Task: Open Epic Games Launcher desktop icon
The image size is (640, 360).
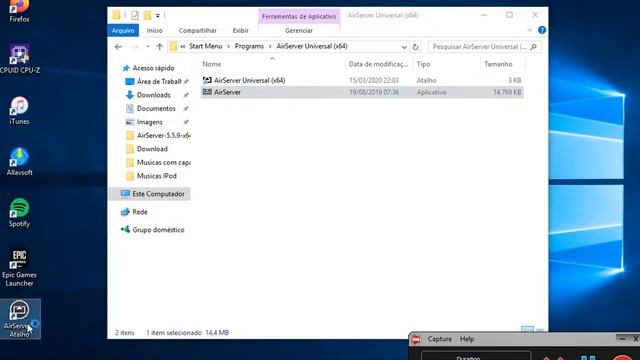Action: [x=19, y=269]
